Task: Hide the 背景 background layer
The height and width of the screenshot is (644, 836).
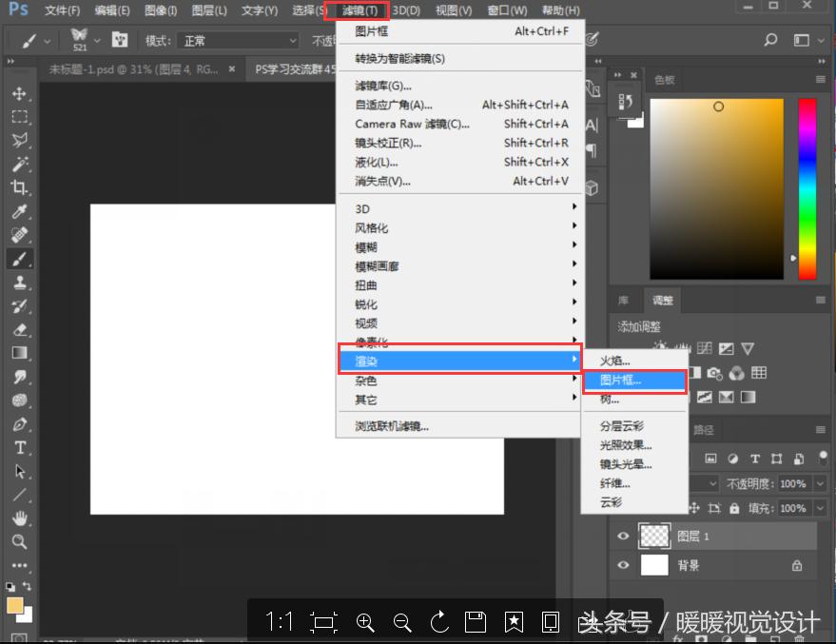Action: point(623,564)
